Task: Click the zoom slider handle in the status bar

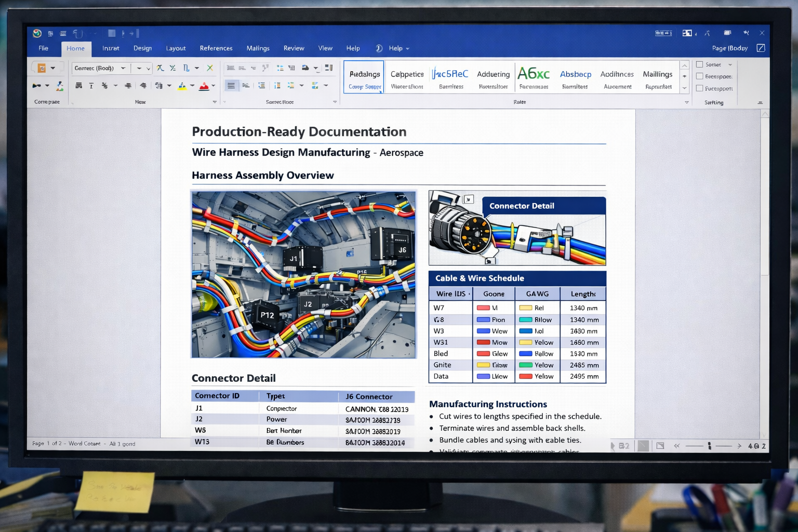Action: tap(709, 446)
